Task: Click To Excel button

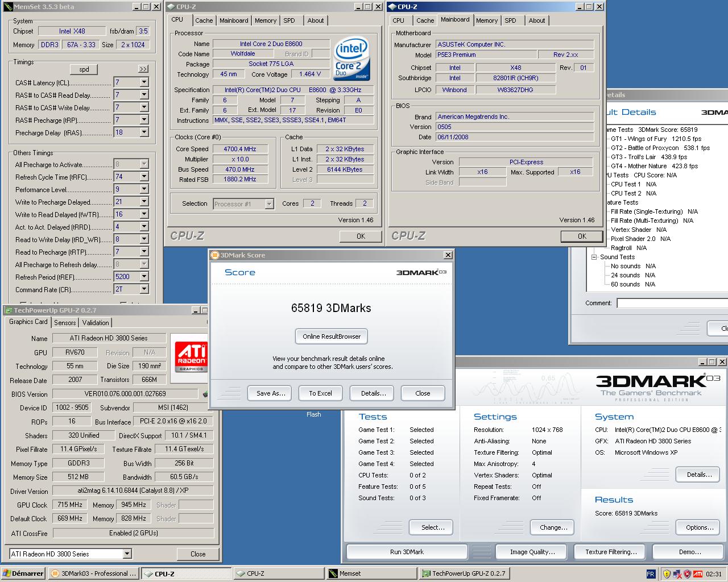Action: pyautogui.click(x=320, y=393)
